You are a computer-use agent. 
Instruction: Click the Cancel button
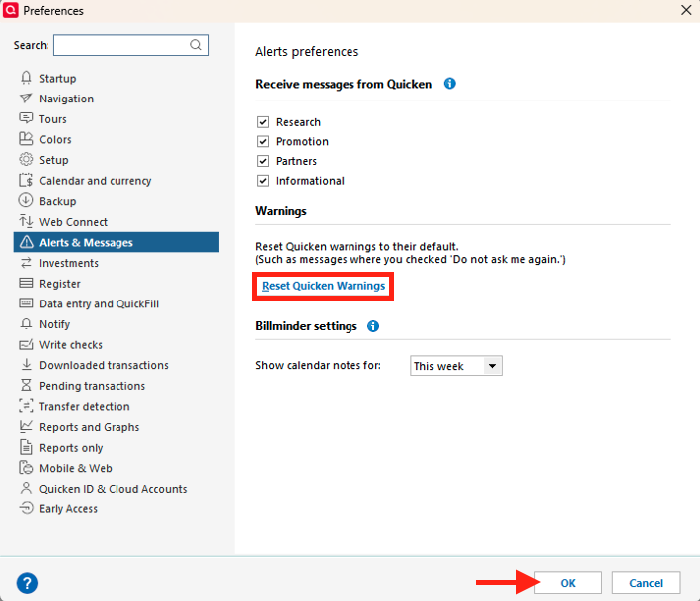tap(646, 583)
